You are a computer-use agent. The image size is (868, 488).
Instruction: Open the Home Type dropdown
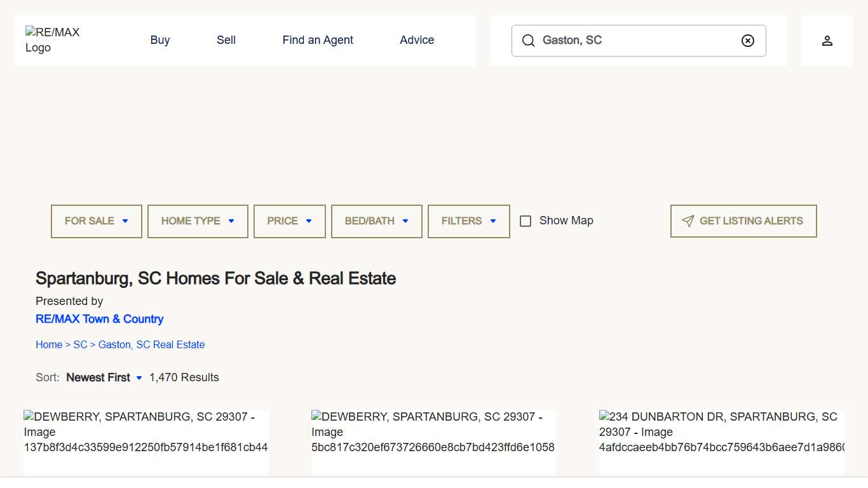[198, 221]
